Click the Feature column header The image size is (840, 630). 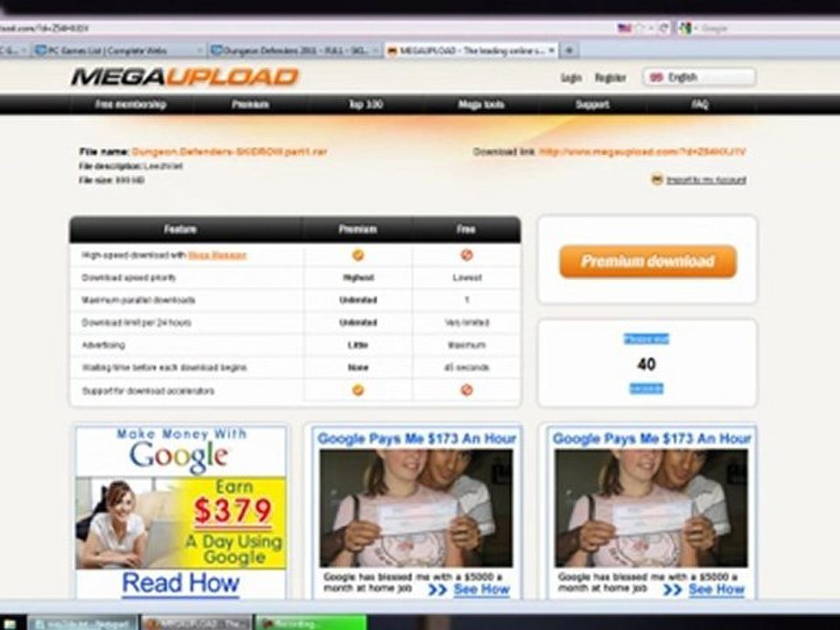pyautogui.click(x=180, y=229)
